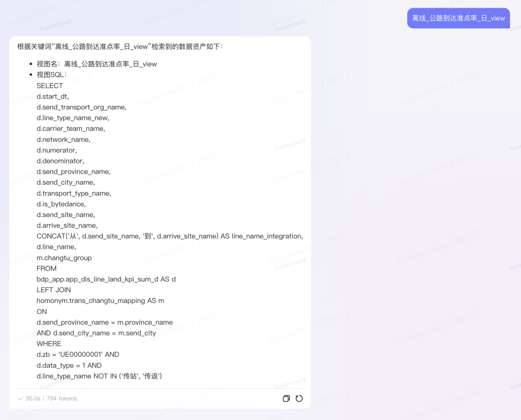Click the 794 tokens label
The image size is (521, 420).
61,398
